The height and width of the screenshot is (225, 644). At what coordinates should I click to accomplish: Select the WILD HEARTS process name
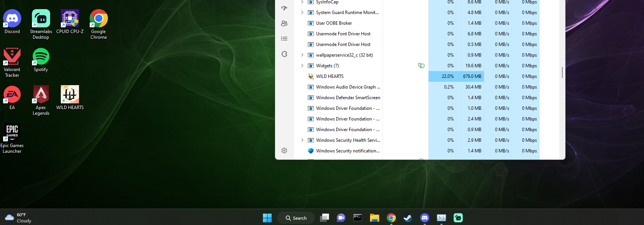click(330, 76)
